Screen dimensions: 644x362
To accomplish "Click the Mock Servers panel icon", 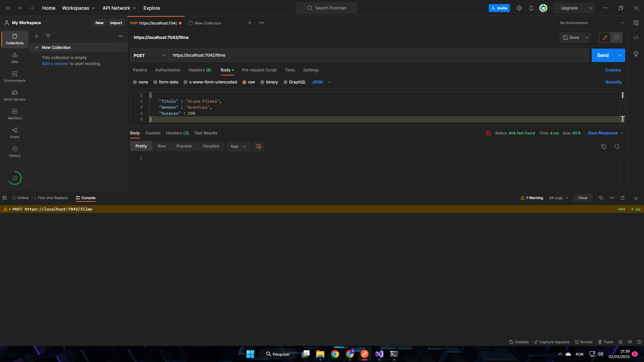I will [x=15, y=93].
